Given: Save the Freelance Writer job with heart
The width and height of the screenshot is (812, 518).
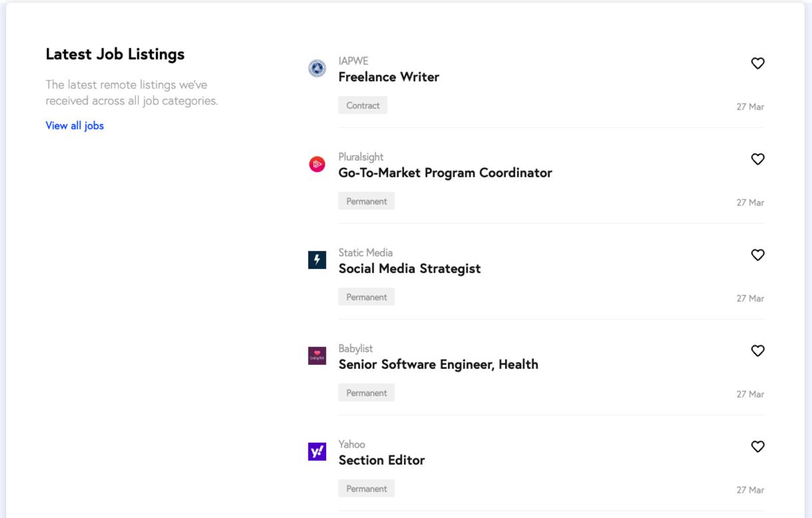Looking at the screenshot, I should 757,63.
